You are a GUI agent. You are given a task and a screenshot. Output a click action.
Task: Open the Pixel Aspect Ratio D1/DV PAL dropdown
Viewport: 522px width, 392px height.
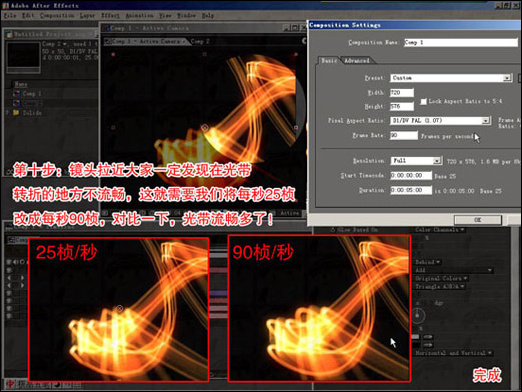pos(440,121)
